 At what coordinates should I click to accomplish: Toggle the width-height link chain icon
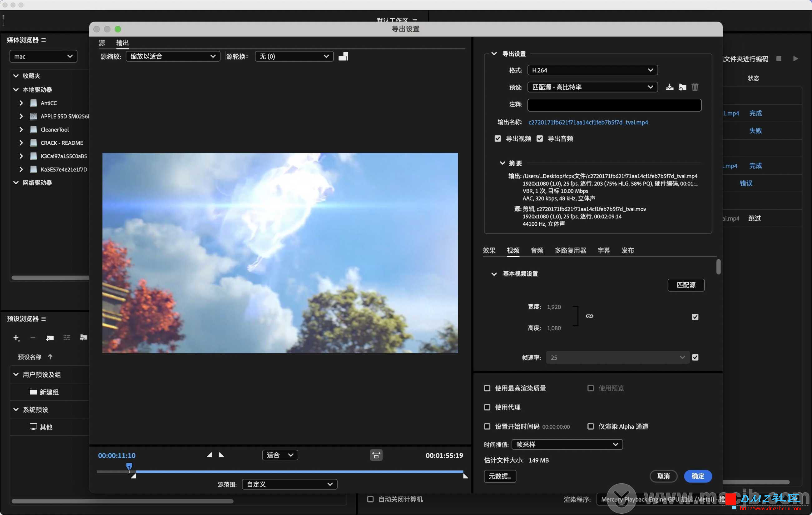coord(589,316)
